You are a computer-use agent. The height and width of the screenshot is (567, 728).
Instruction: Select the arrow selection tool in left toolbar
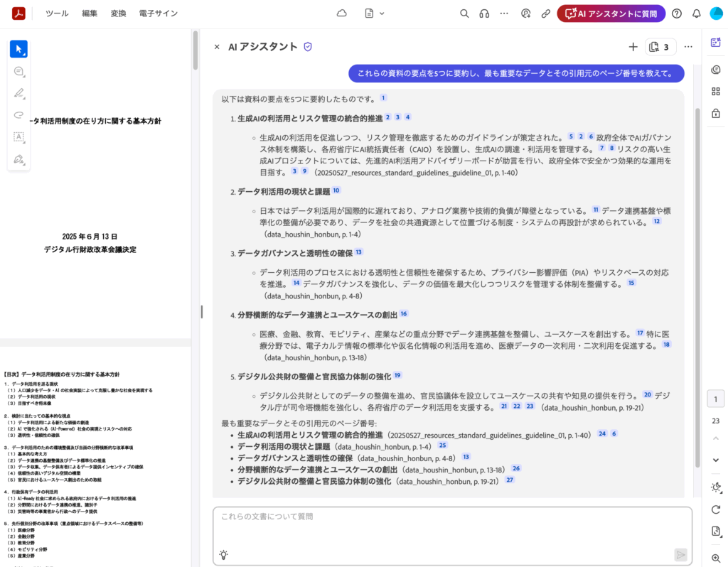tap(19, 48)
